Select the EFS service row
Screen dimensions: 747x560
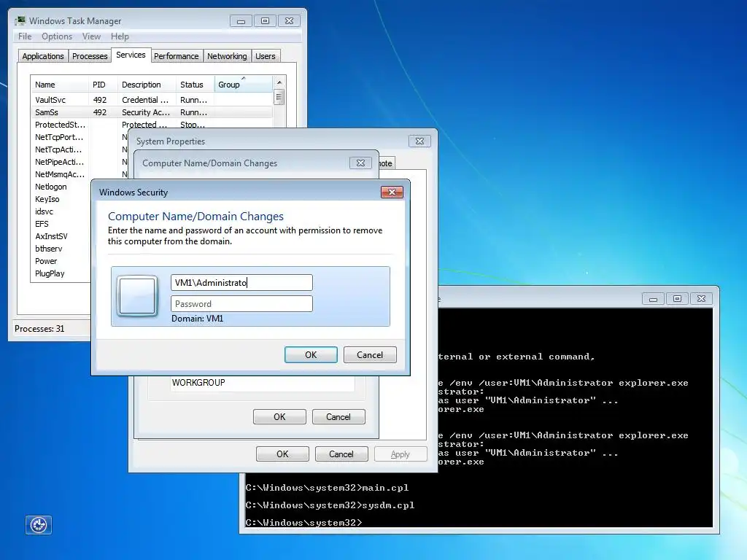[61, 224]
